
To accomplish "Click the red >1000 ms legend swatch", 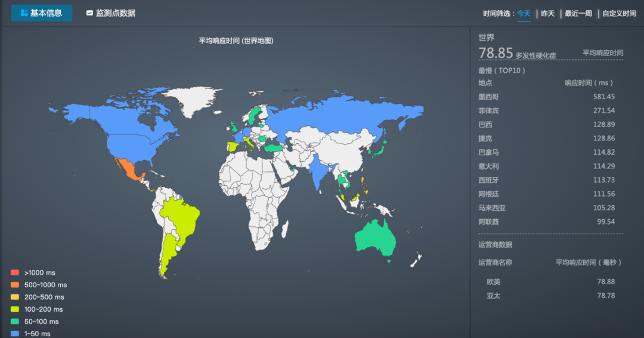I will tap(15, 272).
